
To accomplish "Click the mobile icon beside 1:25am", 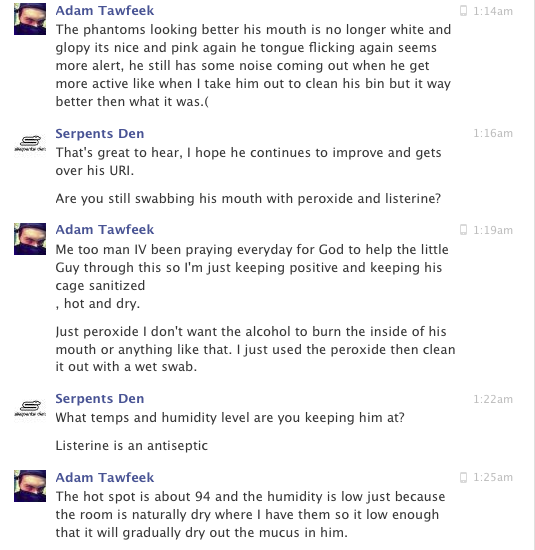I will click(463, 477).
